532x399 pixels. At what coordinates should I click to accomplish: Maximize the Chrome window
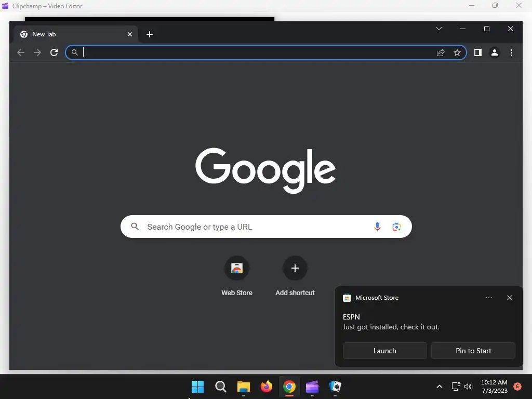tap(486, 29)
